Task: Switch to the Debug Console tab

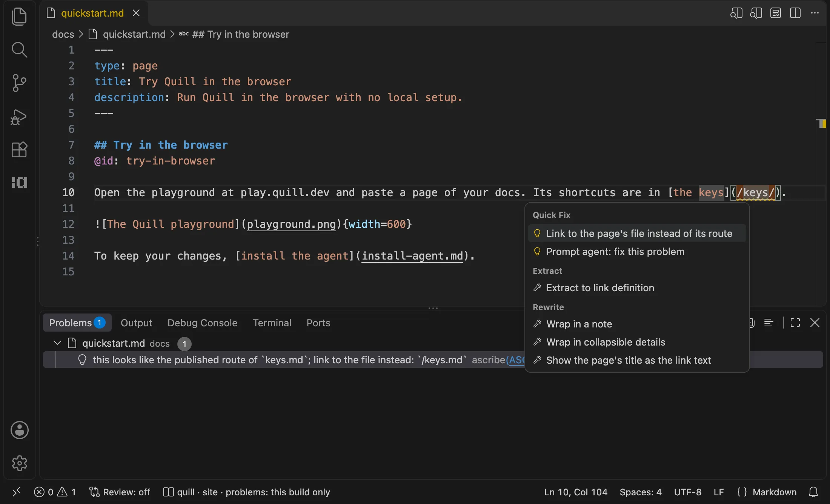Action: click(202, 323)
